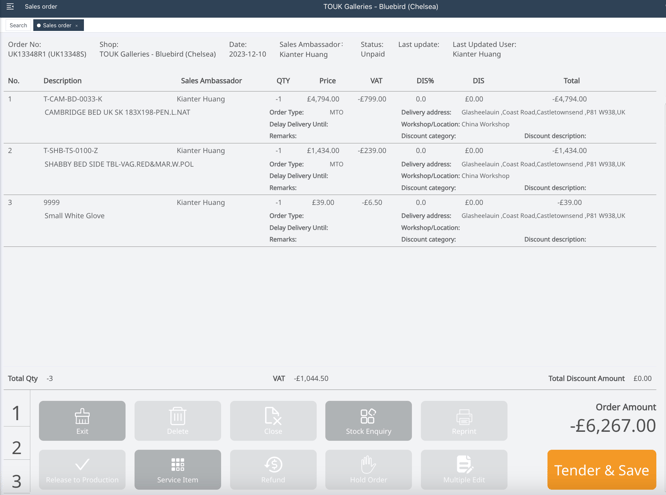Close the Sales order tab

77,25
